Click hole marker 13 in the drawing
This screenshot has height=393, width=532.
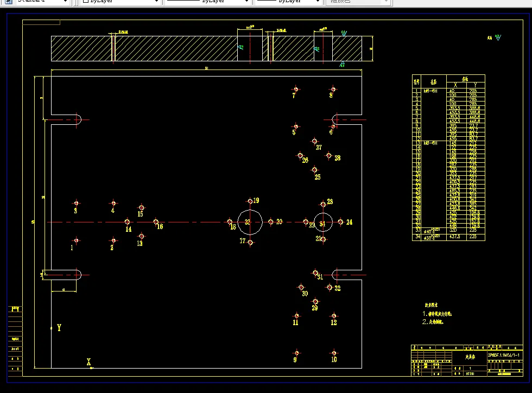142,236
